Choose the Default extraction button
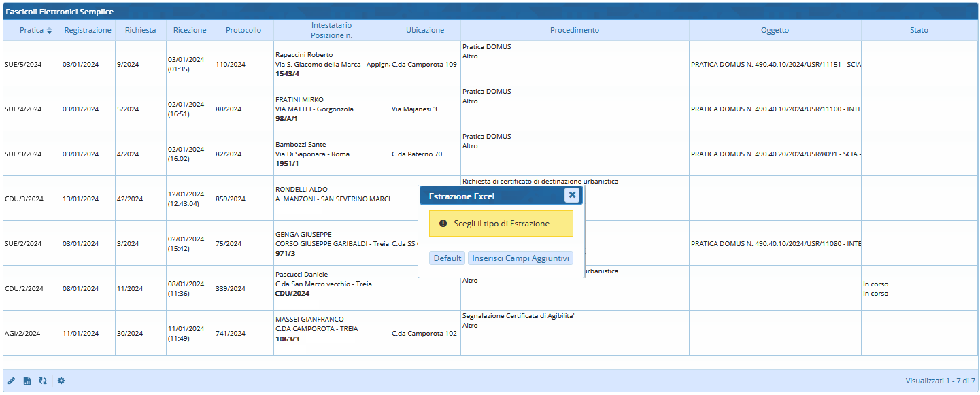The height and width of the screenshot is (395, 980). pyautogui.click(x=447, y=258)
